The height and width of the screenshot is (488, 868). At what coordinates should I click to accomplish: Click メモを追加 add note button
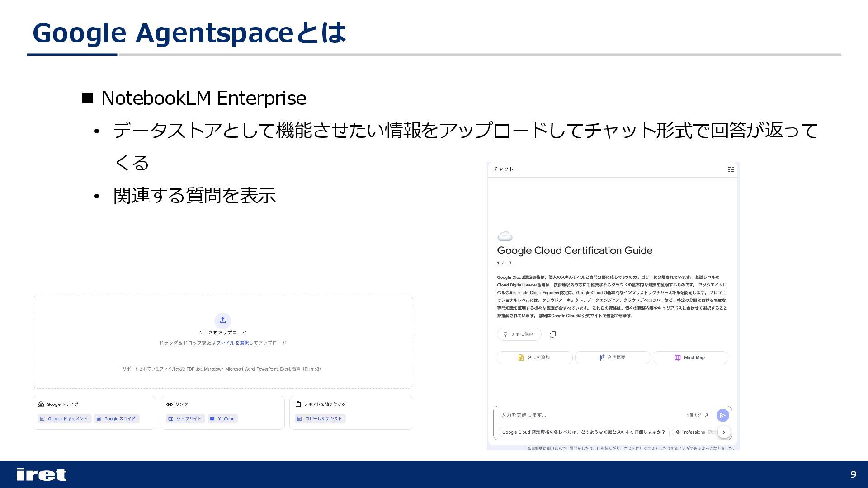pyautogui.click(x=534, y=357)
